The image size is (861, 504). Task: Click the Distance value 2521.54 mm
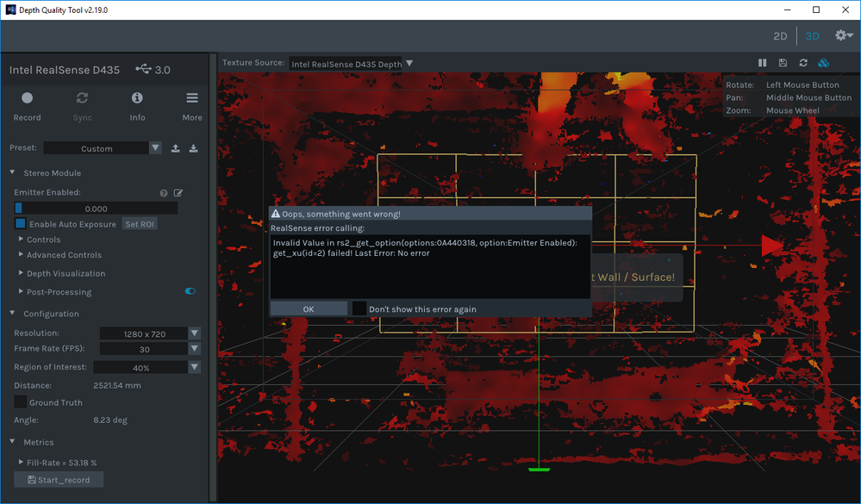[x=117, y=385]
